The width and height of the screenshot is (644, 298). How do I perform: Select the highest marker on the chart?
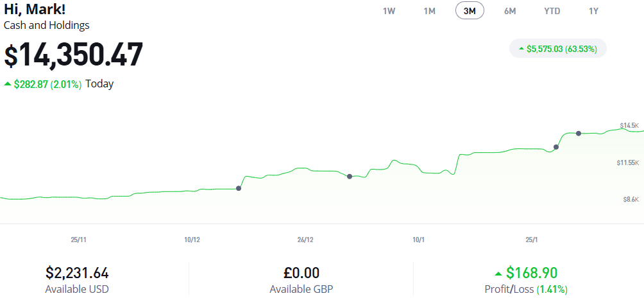coord(579,134)
